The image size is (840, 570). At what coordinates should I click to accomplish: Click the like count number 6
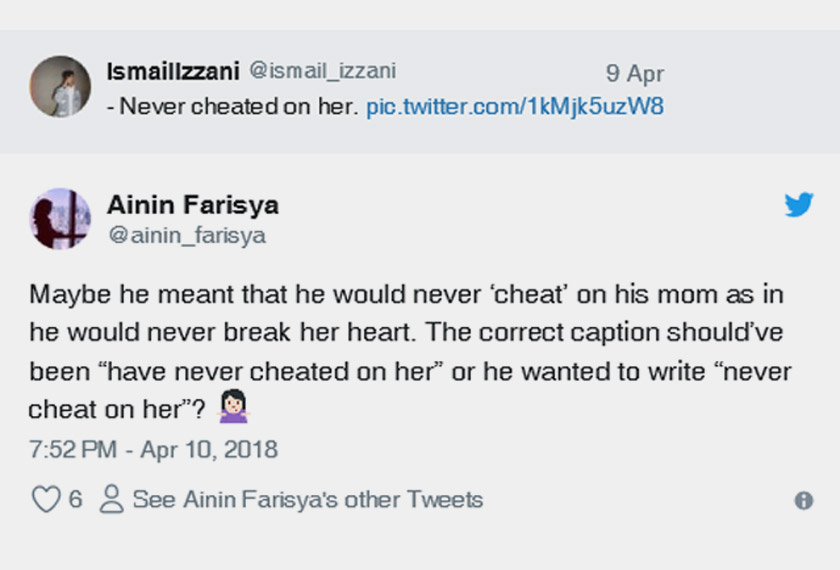(76, 499)
